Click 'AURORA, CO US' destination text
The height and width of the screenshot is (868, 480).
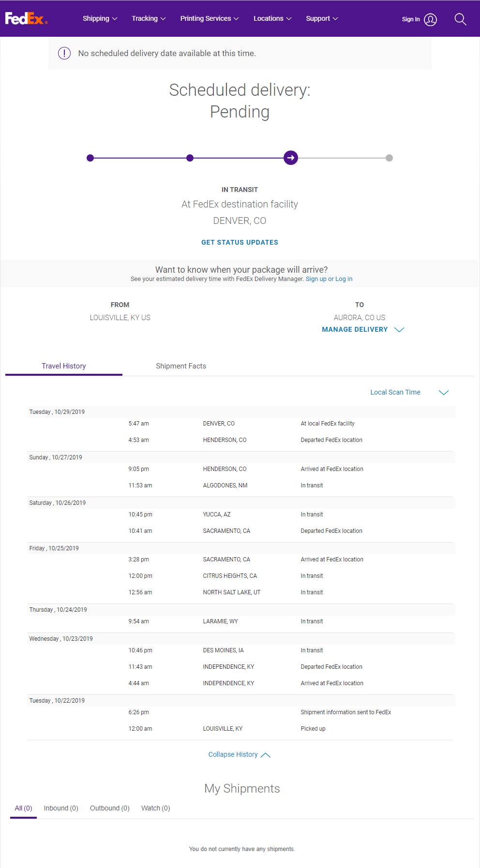point(360,318)
